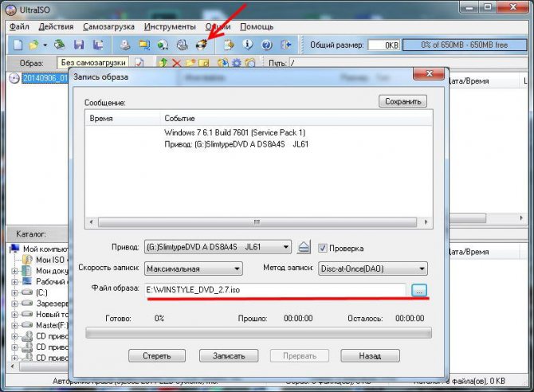Screen dimensions: 534x392
Task: Click the icon right of the gear
Action: [x=250, y=63]
